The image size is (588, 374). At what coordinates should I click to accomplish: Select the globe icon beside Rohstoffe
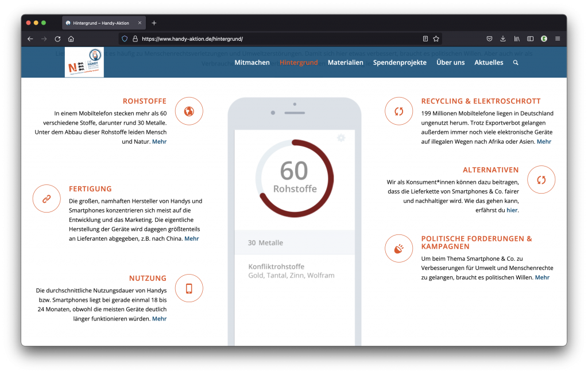[x=189, y=111]
